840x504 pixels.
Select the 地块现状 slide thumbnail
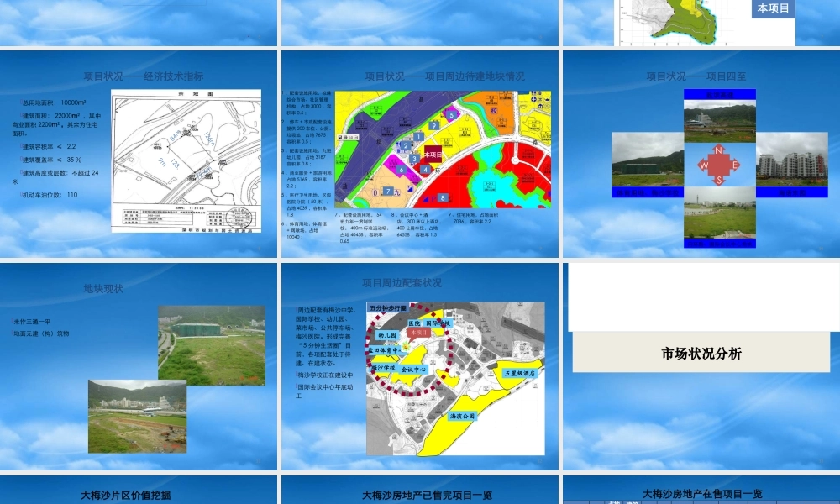point(139,366)
